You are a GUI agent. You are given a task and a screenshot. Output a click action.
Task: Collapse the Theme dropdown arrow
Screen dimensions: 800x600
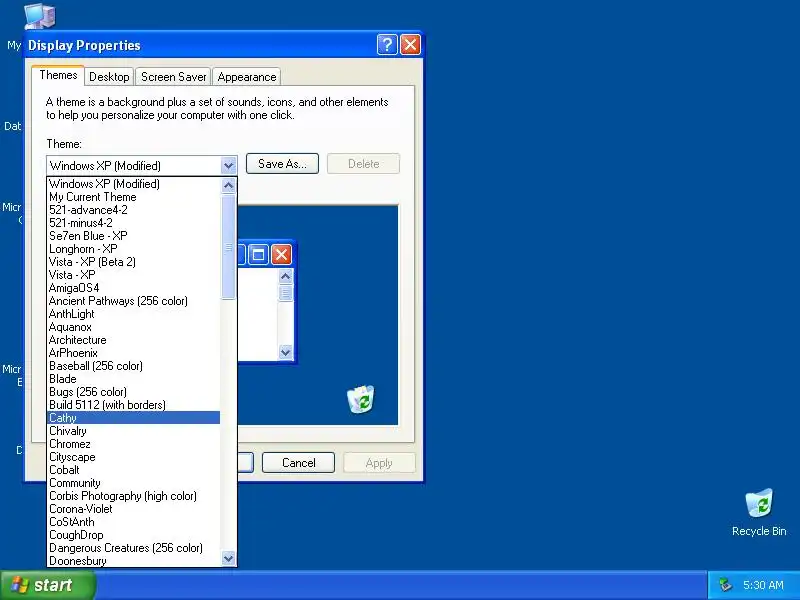(x=228, y=165)
